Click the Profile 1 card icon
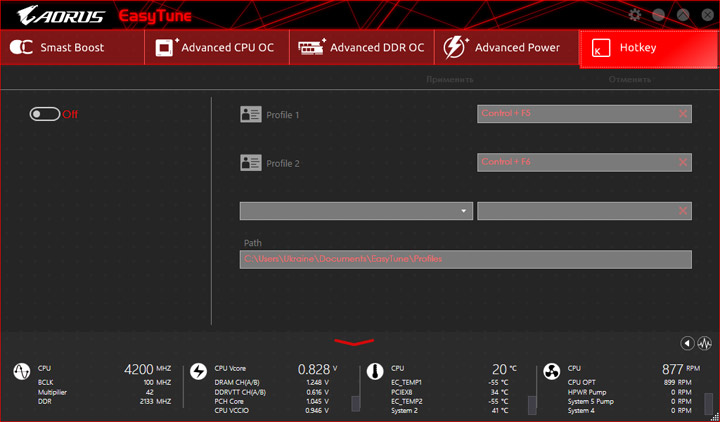720x422 pixels. tap(251, 114)
